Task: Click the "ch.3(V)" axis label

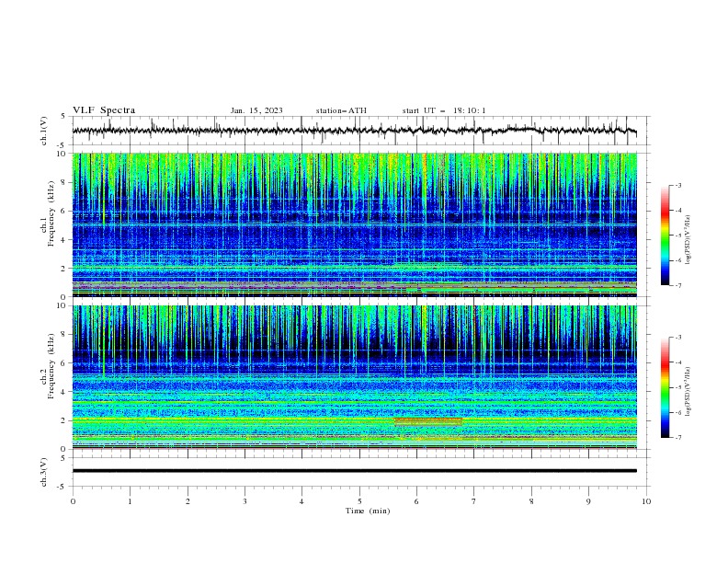Action: tap(44, 472)
